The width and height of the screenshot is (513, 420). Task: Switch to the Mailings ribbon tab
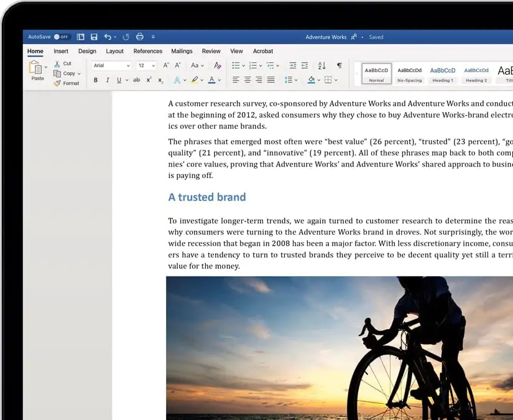(x=182, y=51)
